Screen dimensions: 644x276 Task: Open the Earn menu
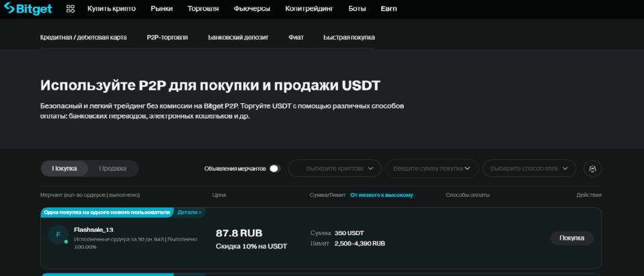pos(389,9)
